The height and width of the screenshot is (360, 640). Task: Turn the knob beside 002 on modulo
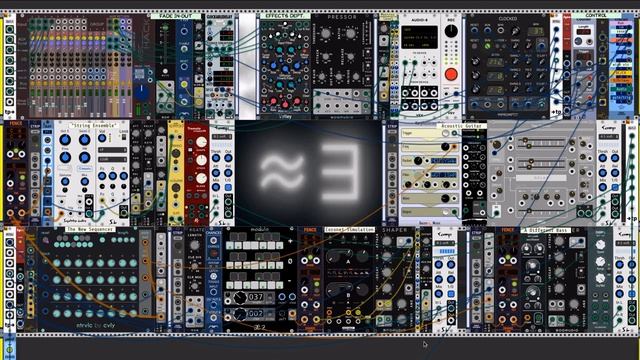pyautogui.click(x=240, y=314)
